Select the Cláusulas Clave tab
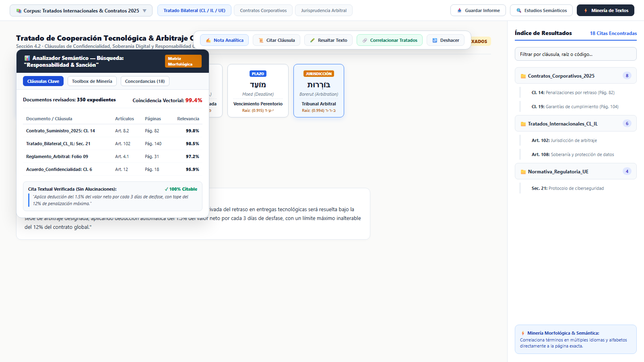 click(x=43, y=81)
